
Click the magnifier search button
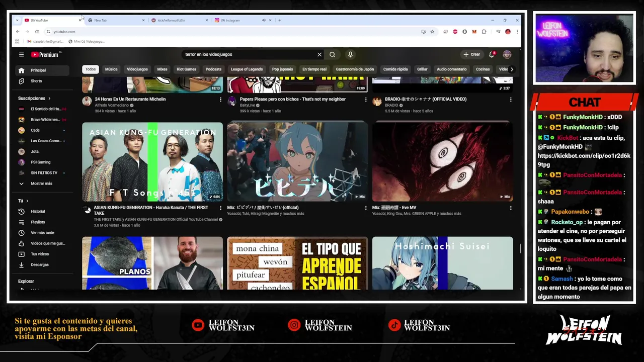click(332, 54)
